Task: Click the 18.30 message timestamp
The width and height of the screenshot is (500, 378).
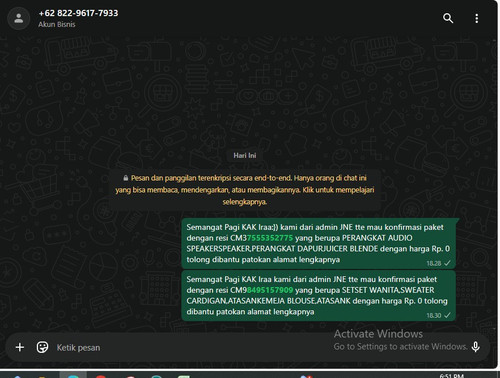Action: 434,315
